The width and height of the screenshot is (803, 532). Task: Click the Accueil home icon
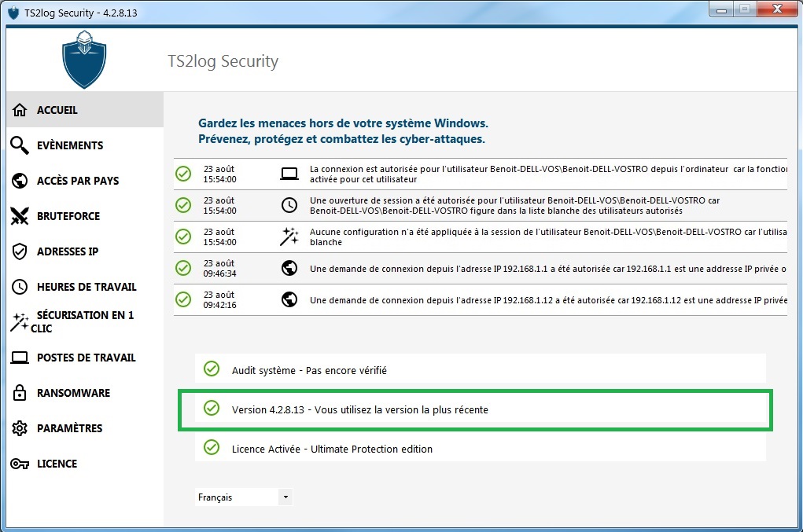click(20, 110)
